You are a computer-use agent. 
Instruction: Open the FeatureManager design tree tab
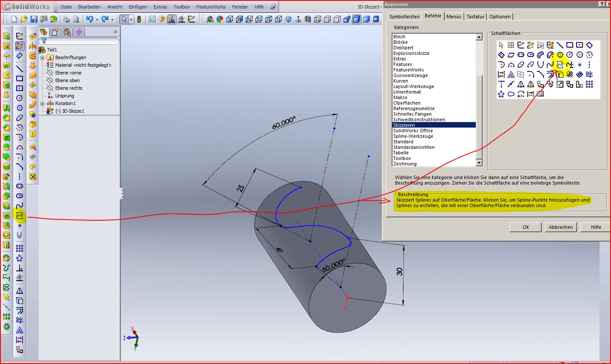pos(43,32)
